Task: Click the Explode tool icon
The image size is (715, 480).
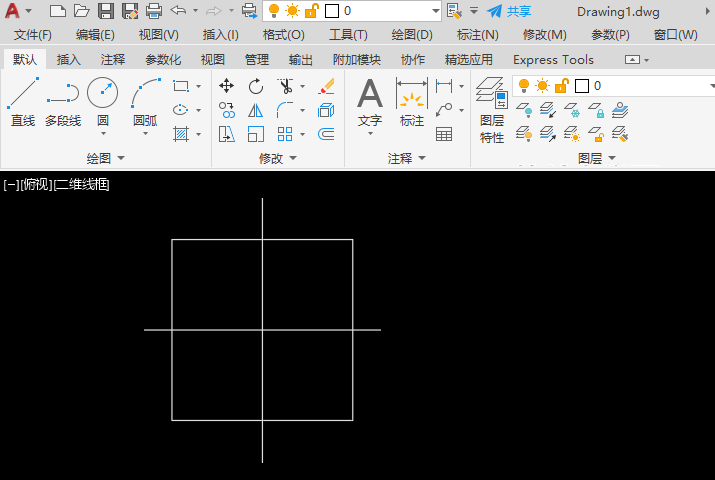Action: (326, 110)
